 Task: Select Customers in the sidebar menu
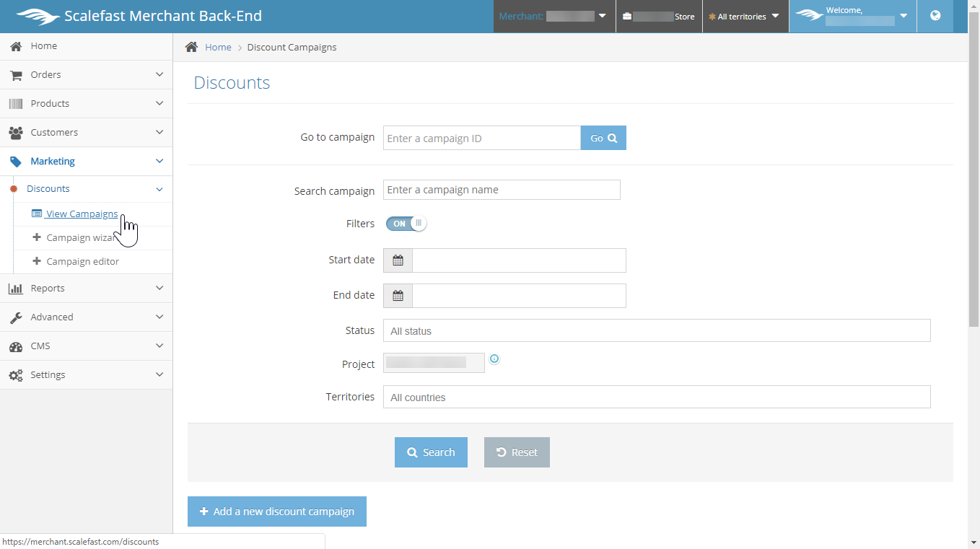(54, 133)
